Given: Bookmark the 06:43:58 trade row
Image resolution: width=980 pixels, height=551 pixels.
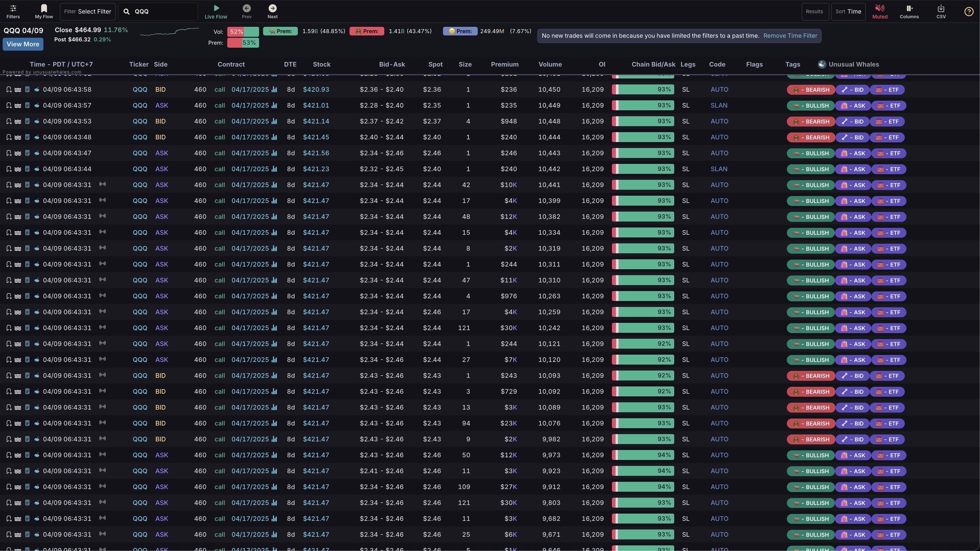Looking at the screenshot, I should (x=9, y=90).
